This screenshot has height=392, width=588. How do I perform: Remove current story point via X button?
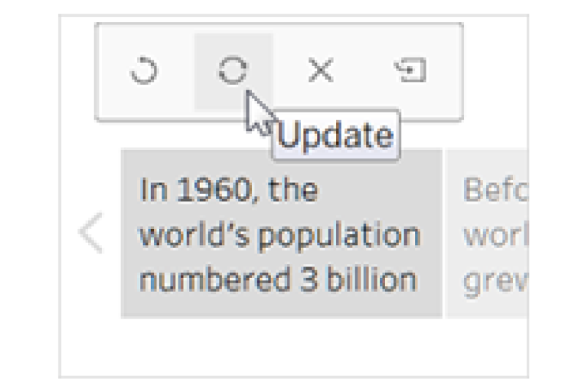(320, 71)
